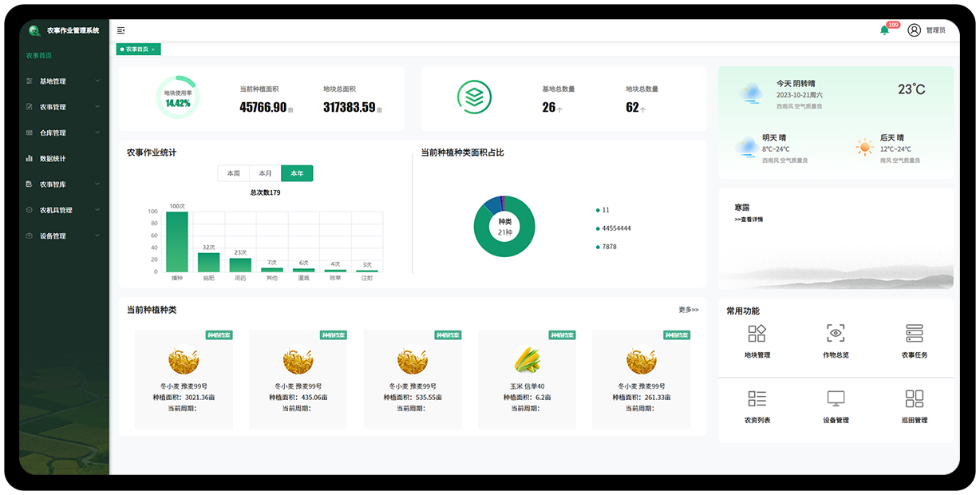980x495 pixels.
Task: Select the 本年 statistics option
Action: (297, 173)
